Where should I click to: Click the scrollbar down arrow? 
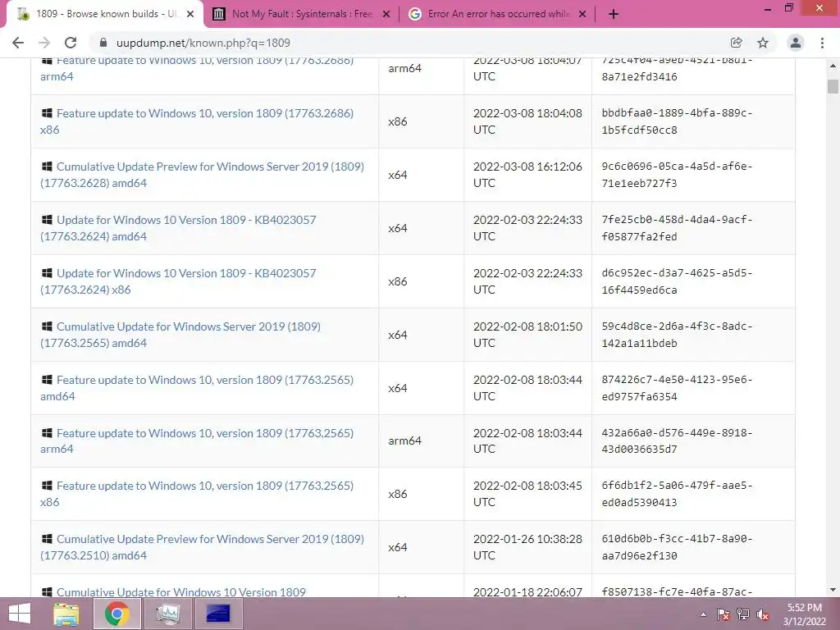pos(833,590)
